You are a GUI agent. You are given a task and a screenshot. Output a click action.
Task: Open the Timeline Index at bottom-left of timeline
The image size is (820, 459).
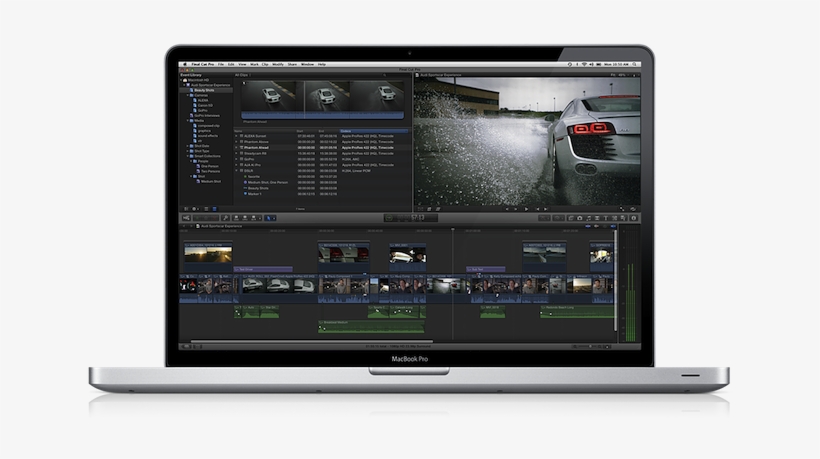pos(186,346)
